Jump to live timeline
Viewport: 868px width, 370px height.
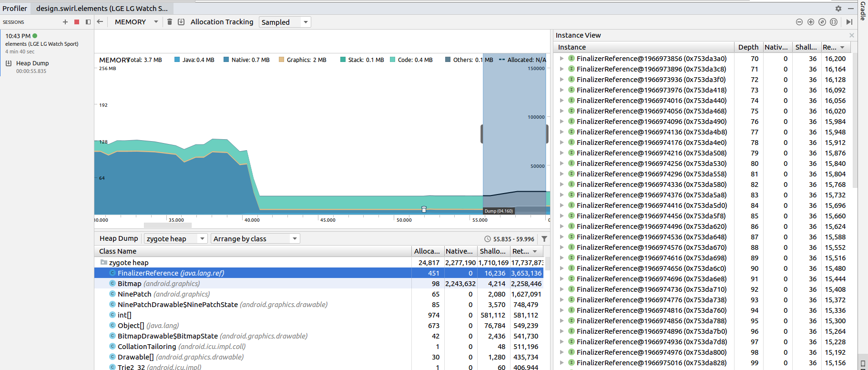(849, 22)
